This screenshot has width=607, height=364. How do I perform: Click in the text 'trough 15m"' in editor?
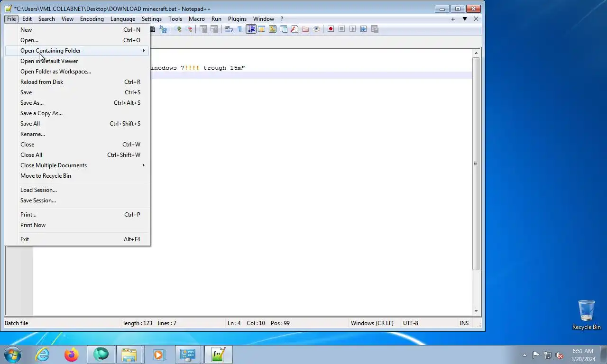(x=224, y=68)
